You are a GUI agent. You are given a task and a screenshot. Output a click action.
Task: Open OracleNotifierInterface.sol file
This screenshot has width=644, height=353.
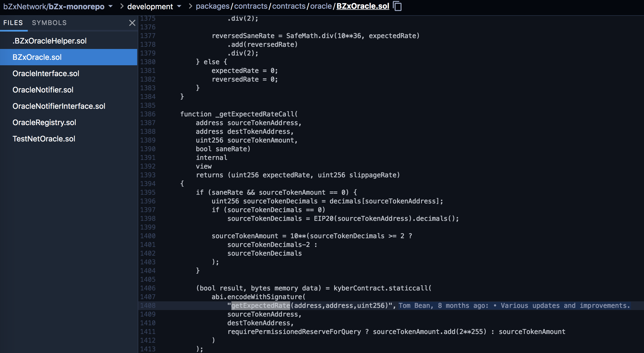pyautogui.click(x=69, y=106)
